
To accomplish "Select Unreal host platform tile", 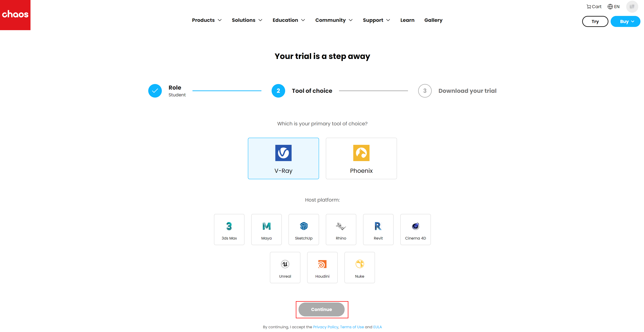I will click(285, 267).
